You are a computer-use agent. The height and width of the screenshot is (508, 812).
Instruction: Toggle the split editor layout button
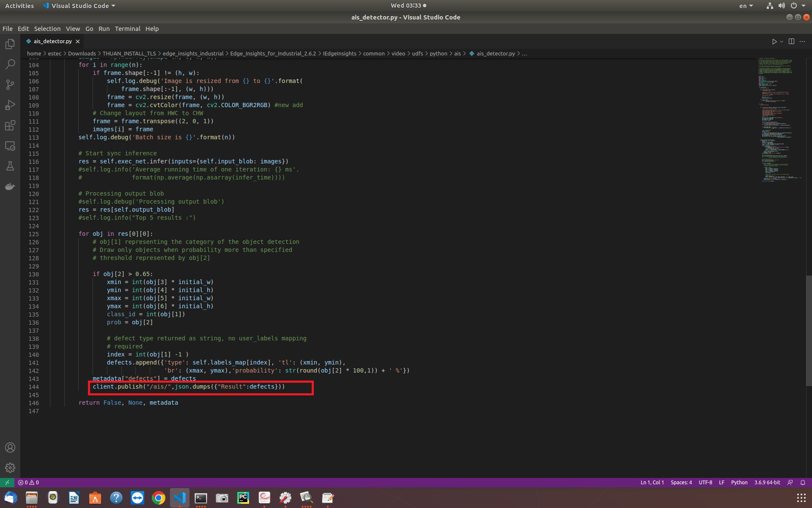791,41
